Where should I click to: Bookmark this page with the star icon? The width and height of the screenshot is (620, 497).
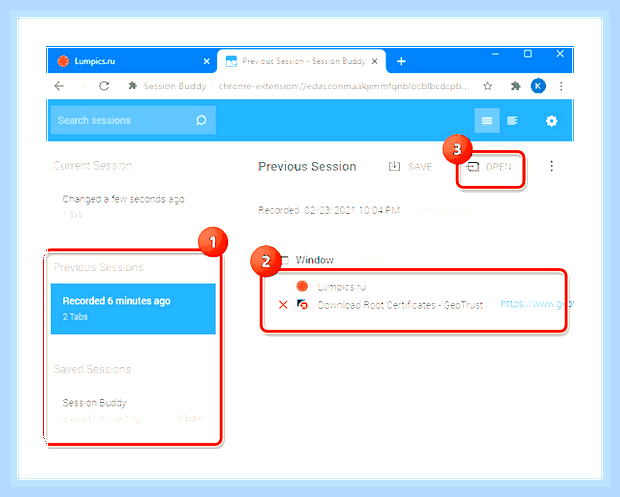pos(488,86)
